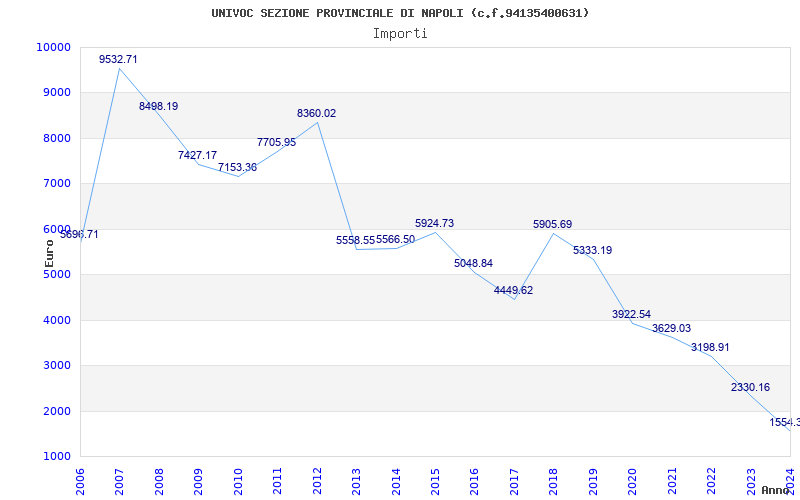Click the data label 5566.50
The image size is (800, 500).
coord(395,239)
